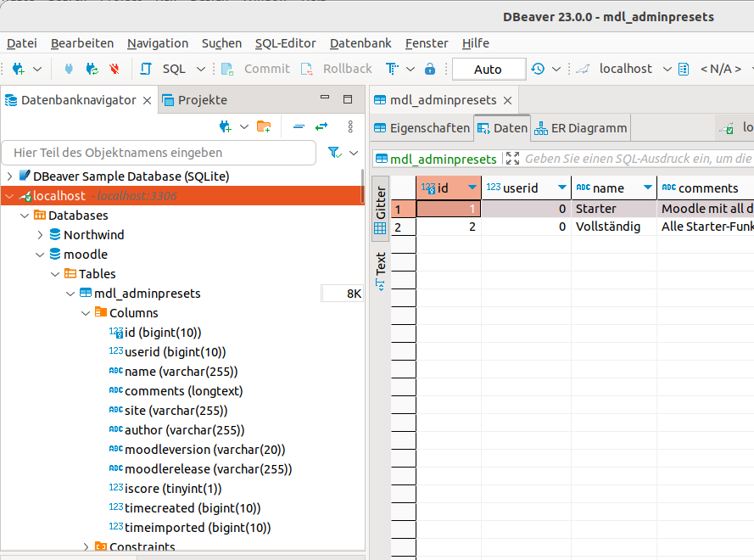Click the navigator filter funnel icon
This screenshot has height=560, width=754.
pyautogui.click(x=335, y=153)
